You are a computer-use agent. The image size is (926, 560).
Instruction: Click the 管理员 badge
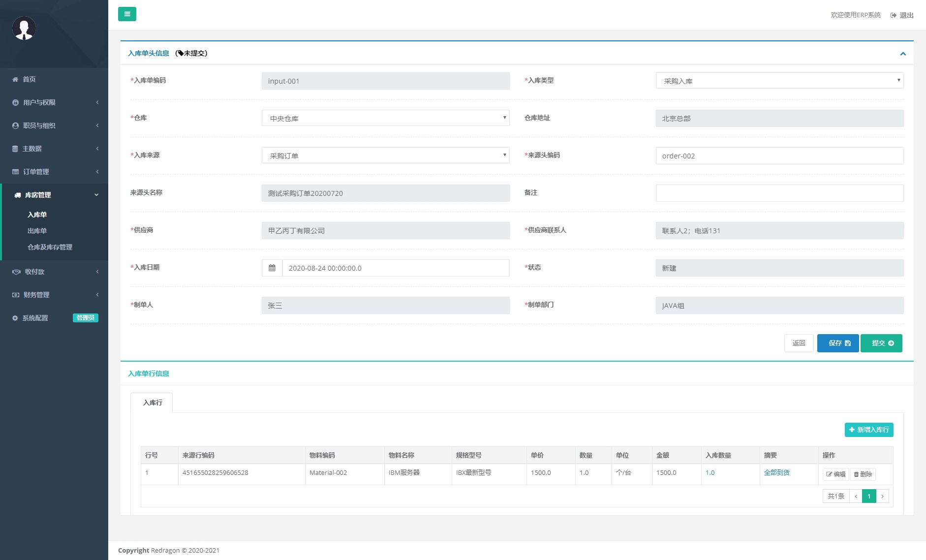pyautogui.click(x=86, y=318)
